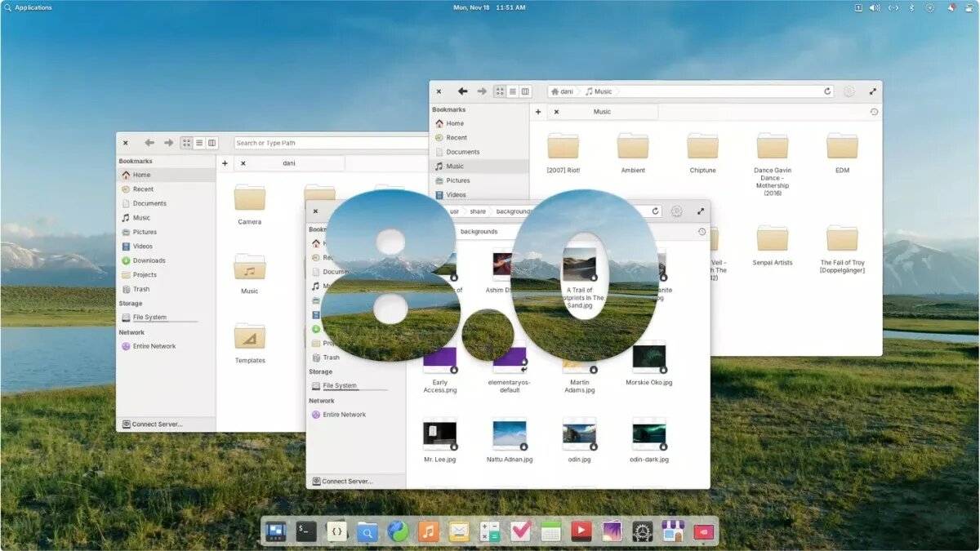Open the Bluetooth indicator in top panel

911,7
